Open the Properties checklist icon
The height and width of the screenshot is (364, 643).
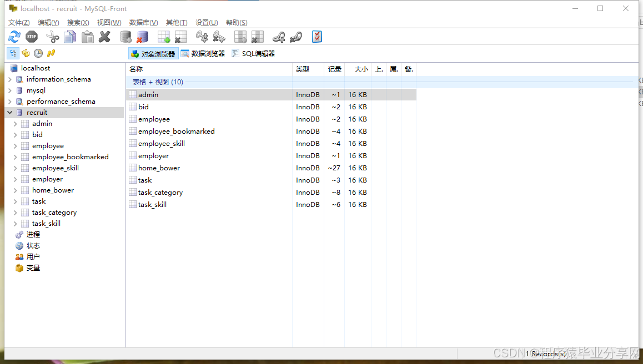(x=317, y=37)
